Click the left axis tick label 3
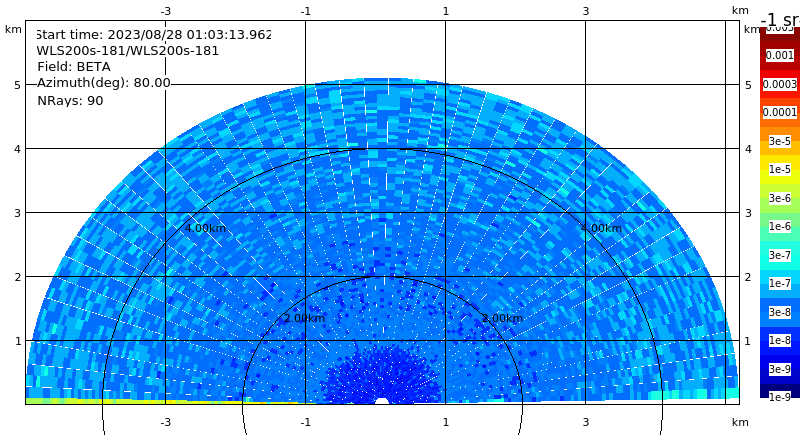This screenshot has height=435, width=800. (x=17, y=213)
